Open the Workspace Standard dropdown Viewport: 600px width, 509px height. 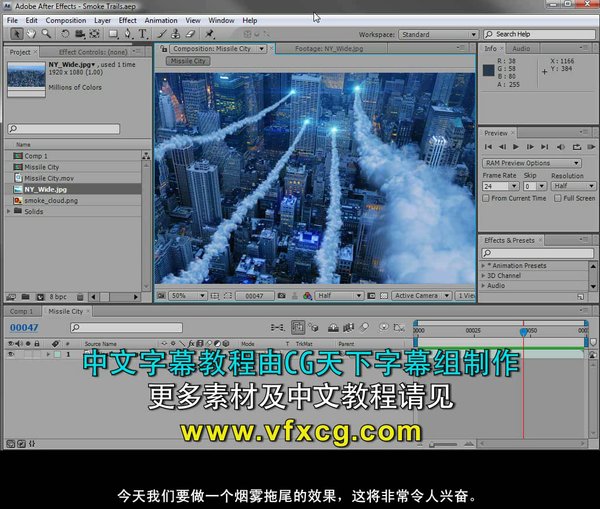click(438, 34)
